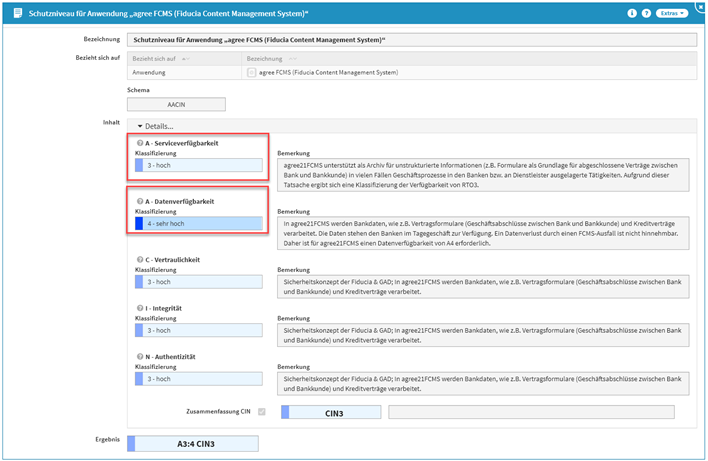Click the AACIN schema button
708x461 pixels.
176,104
